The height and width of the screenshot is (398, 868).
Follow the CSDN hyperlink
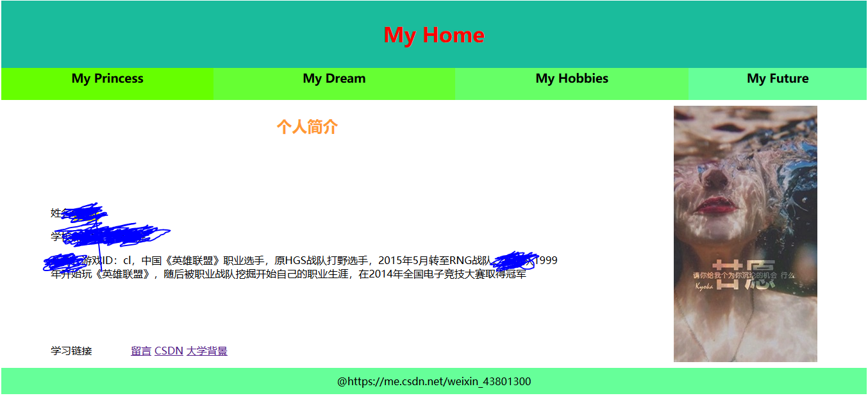pos(168,351)
